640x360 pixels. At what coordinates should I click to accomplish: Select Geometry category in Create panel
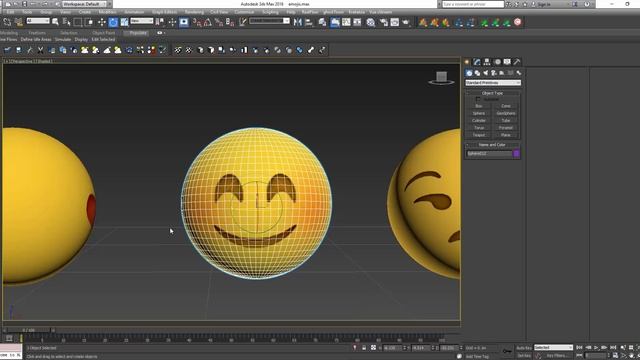[469, 73]
